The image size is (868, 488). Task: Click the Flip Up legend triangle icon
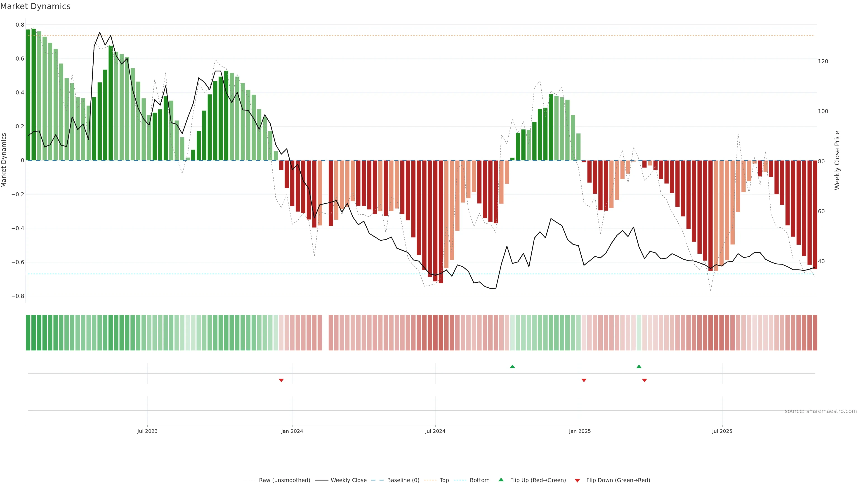click(x=501, y=480)
